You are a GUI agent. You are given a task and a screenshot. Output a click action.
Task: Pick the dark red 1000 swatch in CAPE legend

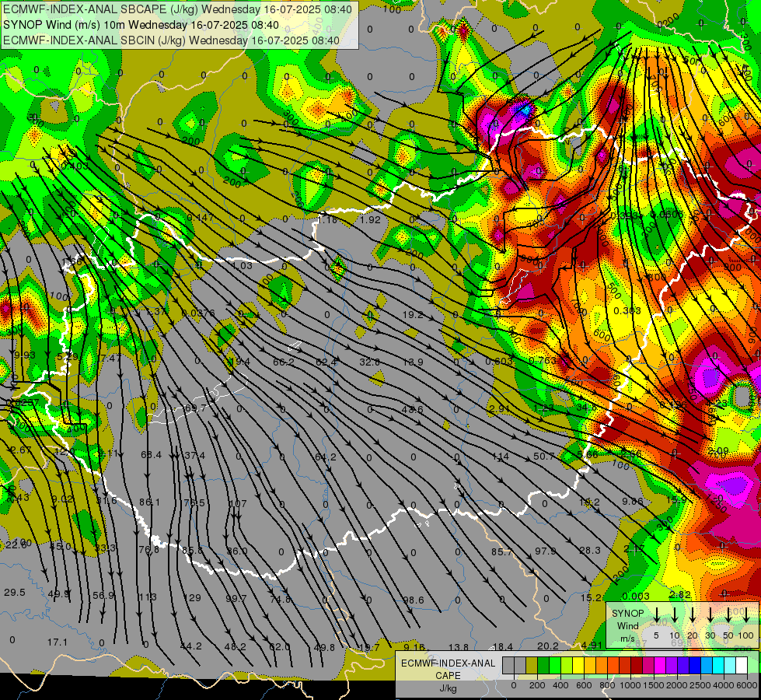637,665
